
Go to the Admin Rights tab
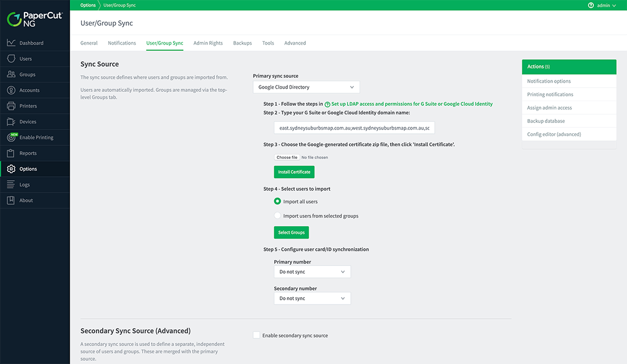[208, 43]
